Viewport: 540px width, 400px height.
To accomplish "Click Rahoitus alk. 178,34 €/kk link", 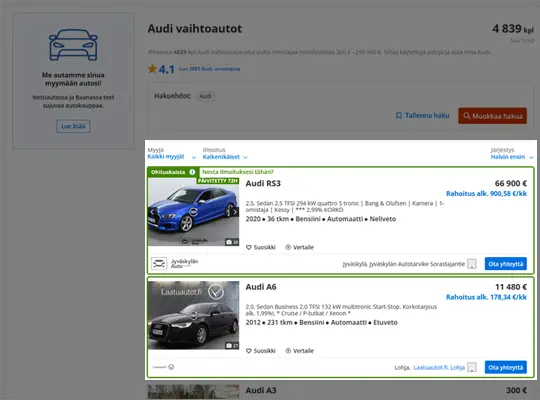I will (x=486, y=297).
